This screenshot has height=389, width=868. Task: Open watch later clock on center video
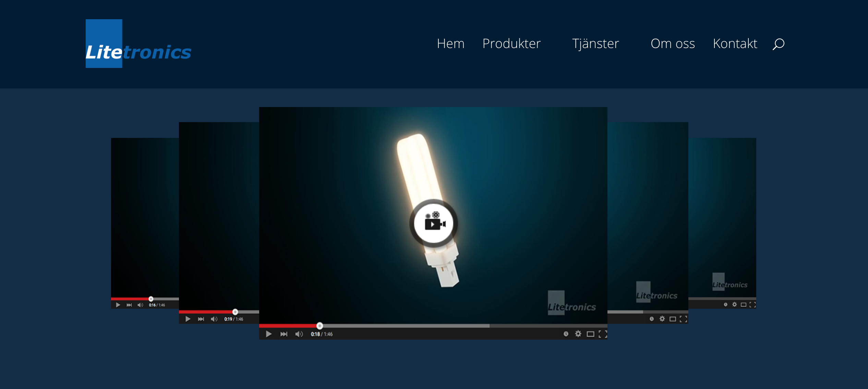click(566, 334)
